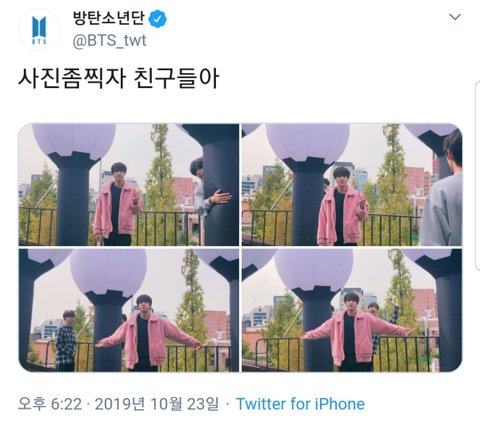This screenshot has width=480, height=429.
Task: Click the Twitter for iPhone source link
Action: [x=300, y=404]
